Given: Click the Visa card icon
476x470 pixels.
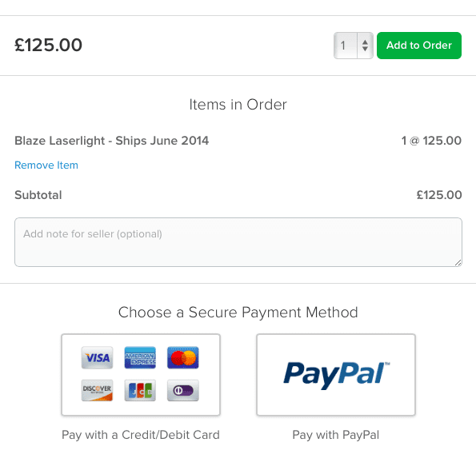Looking at the screenshot, I should coord(97,357).
